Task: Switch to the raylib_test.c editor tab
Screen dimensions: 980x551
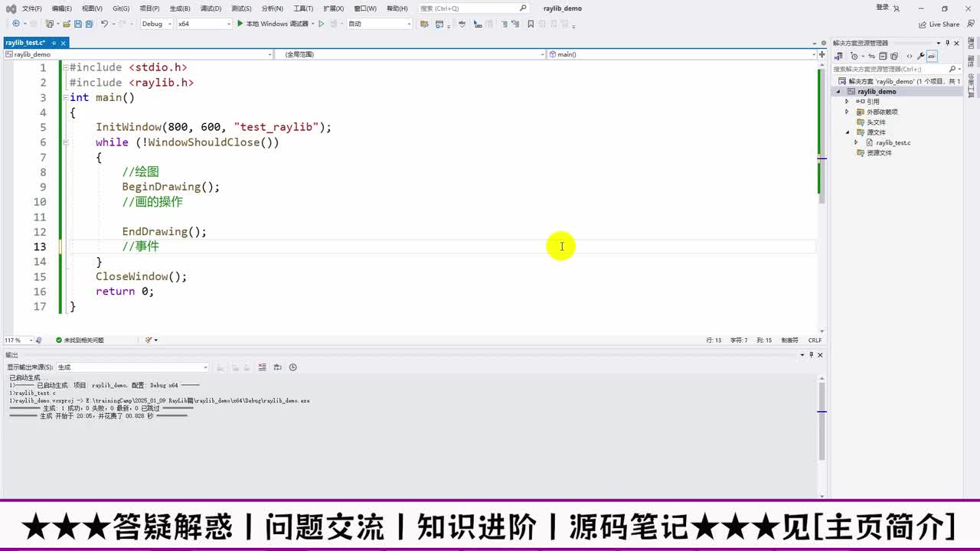Action: coord(25,43)
